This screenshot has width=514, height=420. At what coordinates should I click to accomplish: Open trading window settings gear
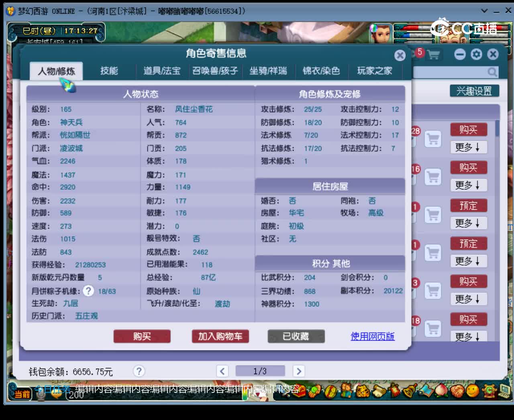pyautogui.click(x=476, y=55)
